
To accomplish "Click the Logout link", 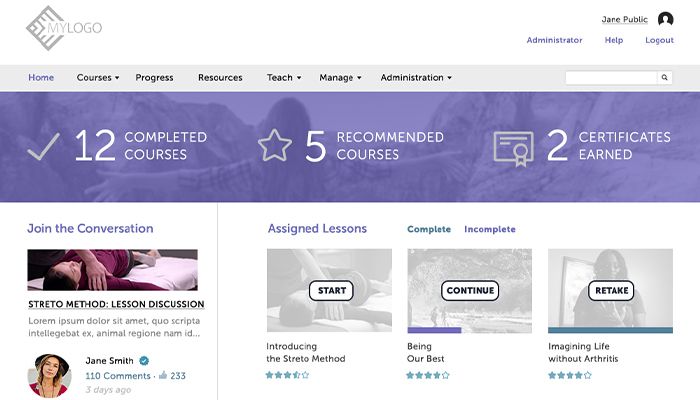I will (x=659, y=40).
